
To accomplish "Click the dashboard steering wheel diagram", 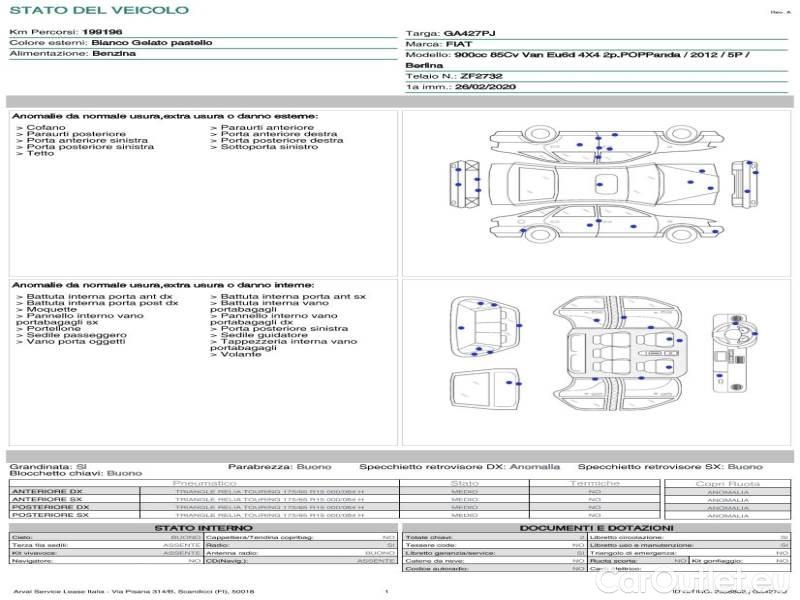I will [x=735, y=353].
